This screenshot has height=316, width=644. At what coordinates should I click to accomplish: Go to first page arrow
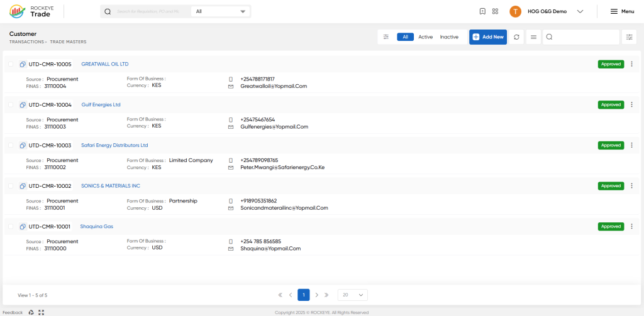click(280, 295)
